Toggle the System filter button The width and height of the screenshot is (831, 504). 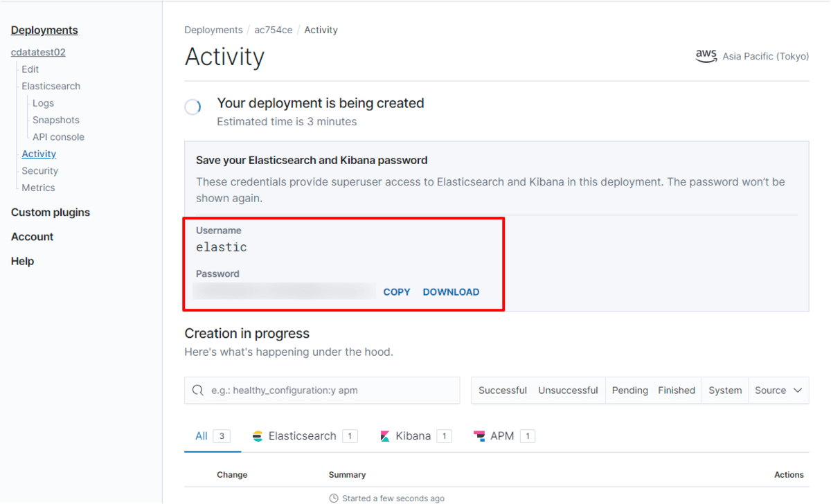tap(725, 390)
